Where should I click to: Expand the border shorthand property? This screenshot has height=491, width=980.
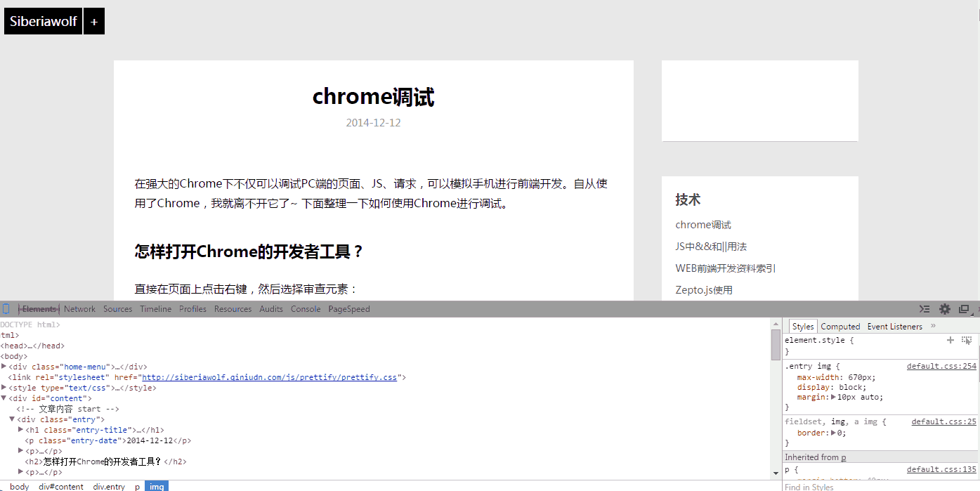click(x=834, y=433)
